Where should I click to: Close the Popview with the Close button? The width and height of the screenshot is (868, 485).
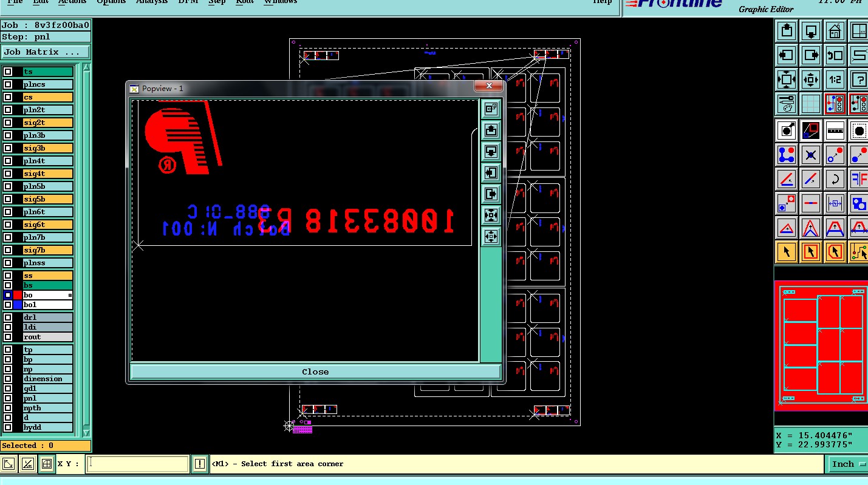(x=315, y=371)
